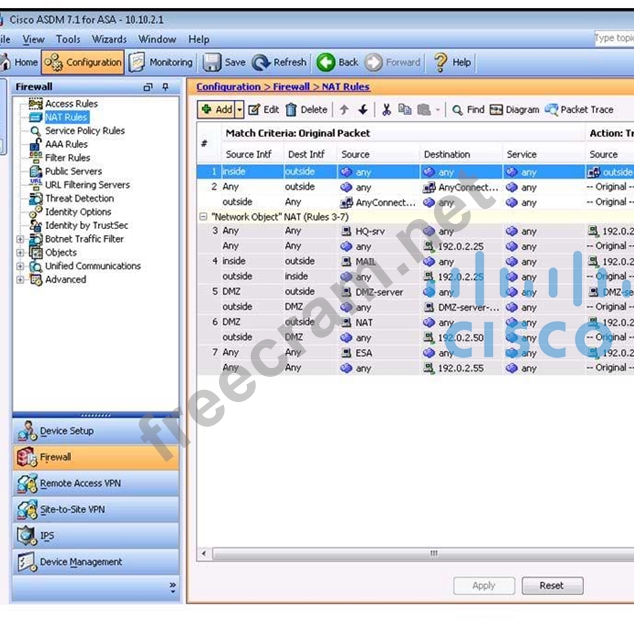Open the Add button dropdown arrow
This screenshot has width=634, height=634.
point(237,110)
